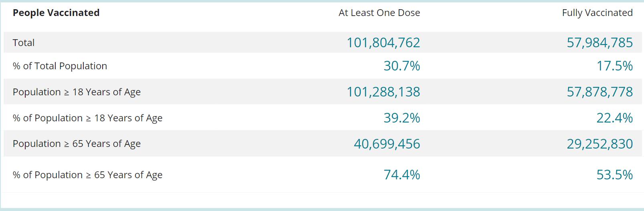Screen dimensions: 644x211
Task: Select the % of Total Population row label
Action: click(x=60, y=66)
